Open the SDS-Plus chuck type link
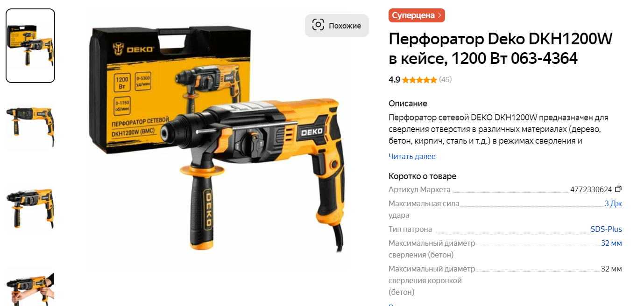Image resolution: width=644 pixels, height=306 pixels. pyautogui.click(x=606, y=229)
